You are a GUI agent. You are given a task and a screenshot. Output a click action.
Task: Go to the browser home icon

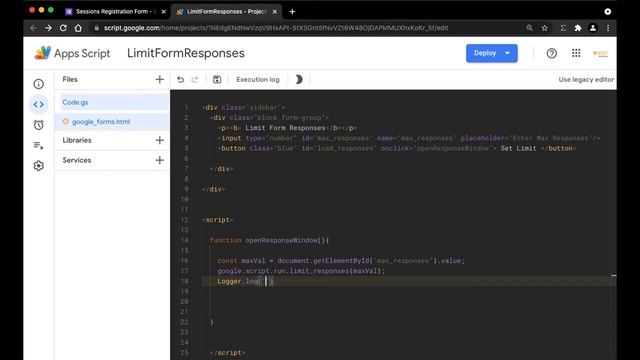point(78,28)
